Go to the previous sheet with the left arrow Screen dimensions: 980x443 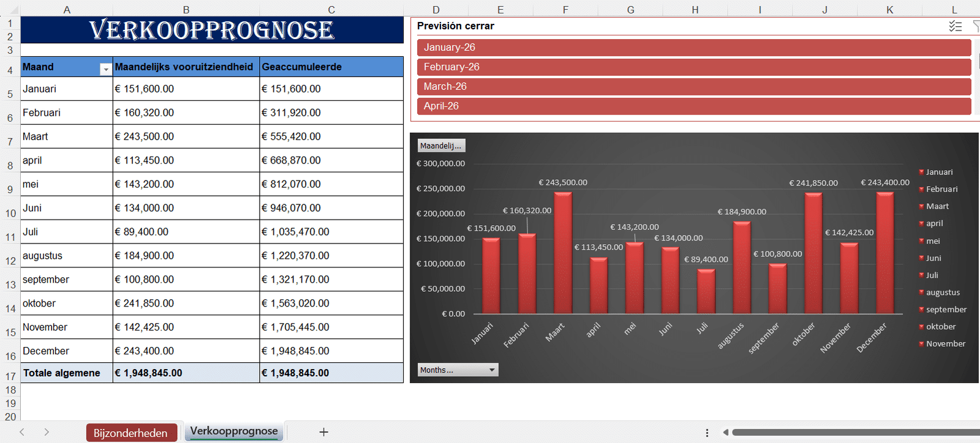point(22,432)
